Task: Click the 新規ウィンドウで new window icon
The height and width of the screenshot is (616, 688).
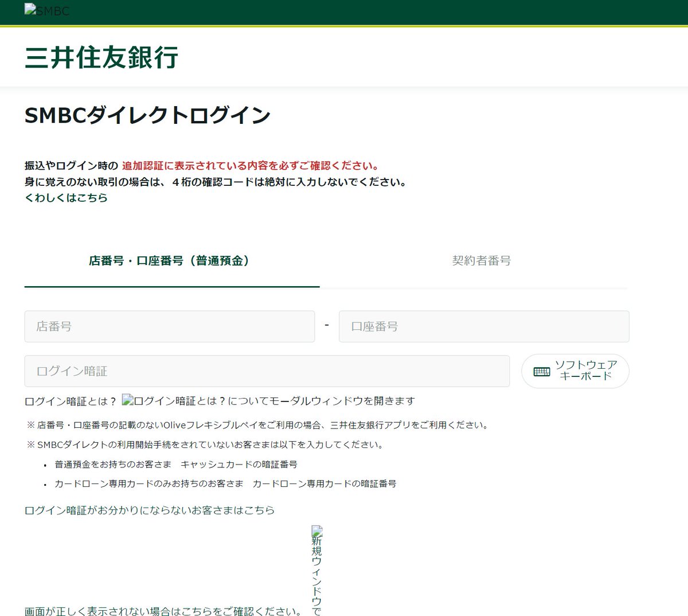Action: tap(317, 571)
